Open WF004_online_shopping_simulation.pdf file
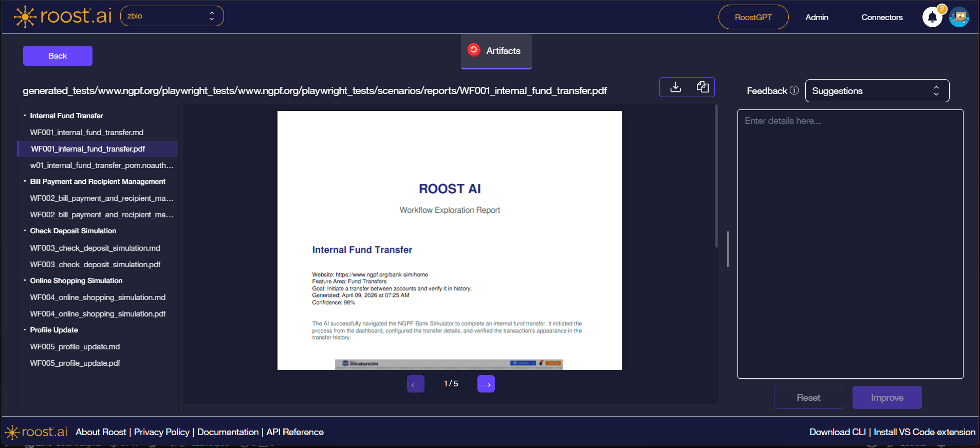Viewport: 980px width, 448px height. click(x=98, y=314)
